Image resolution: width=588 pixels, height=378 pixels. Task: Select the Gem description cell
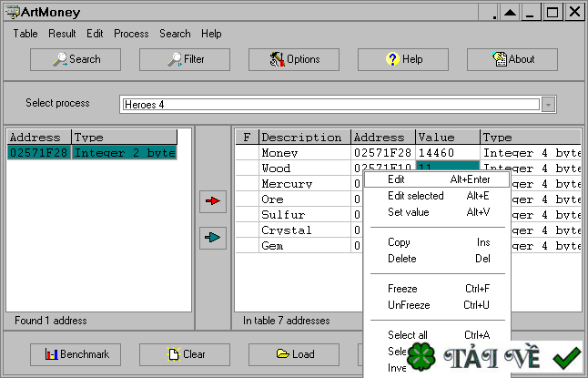[x=305, y=246]
